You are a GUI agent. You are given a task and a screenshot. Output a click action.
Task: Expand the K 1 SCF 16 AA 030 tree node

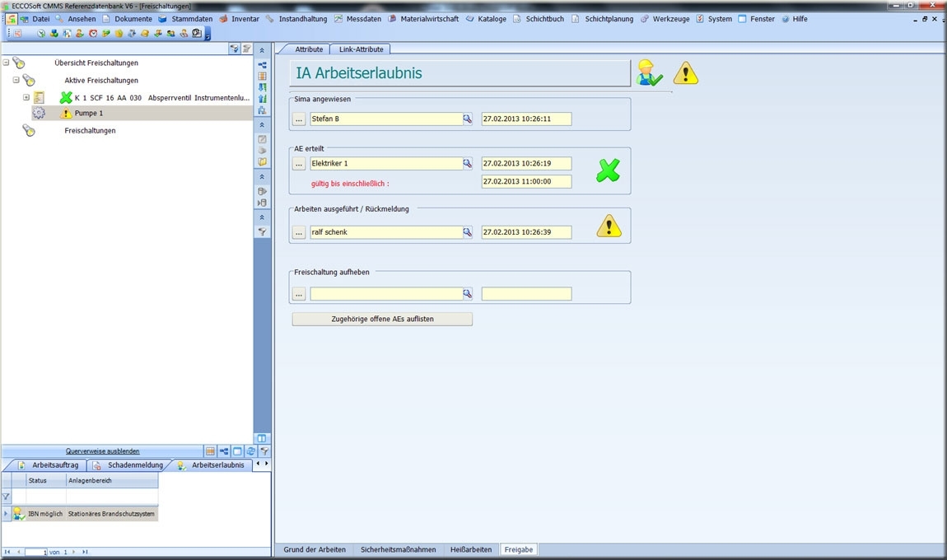click(26, 97)
